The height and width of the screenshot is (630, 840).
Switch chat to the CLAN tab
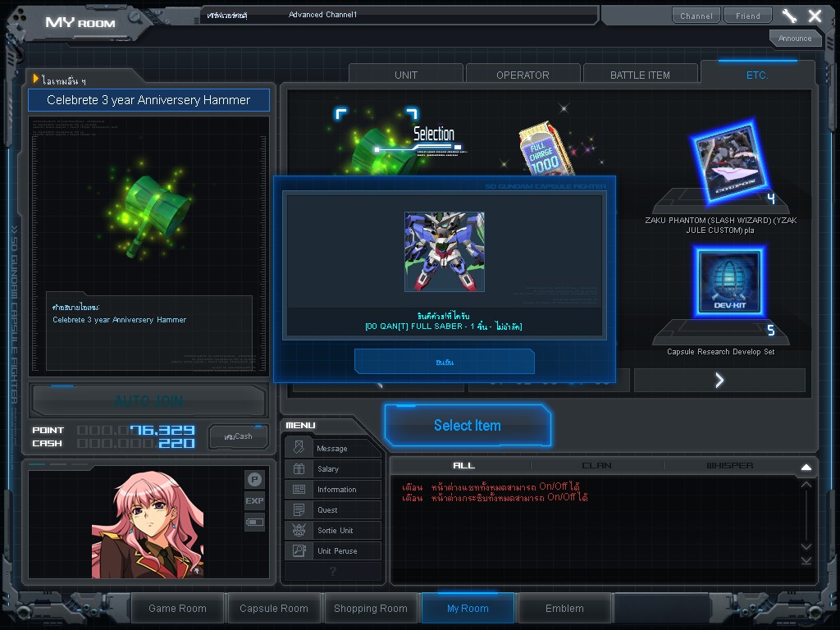coord(597,466)
